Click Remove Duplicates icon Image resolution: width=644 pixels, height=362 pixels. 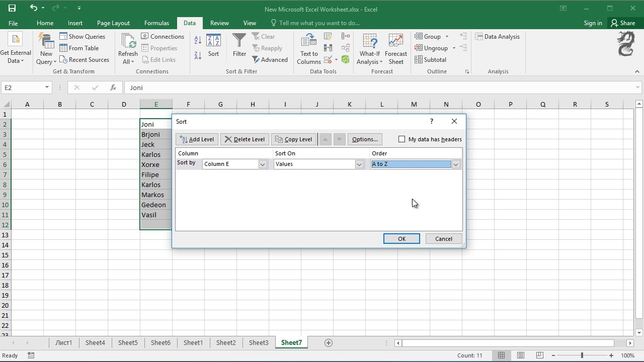click(328, 48)
